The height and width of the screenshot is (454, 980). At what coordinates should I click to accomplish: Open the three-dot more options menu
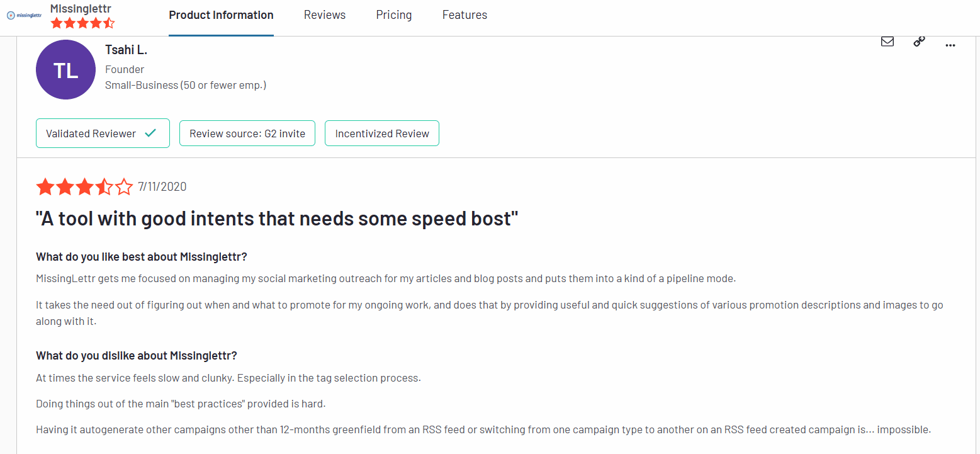pos(950,45)
